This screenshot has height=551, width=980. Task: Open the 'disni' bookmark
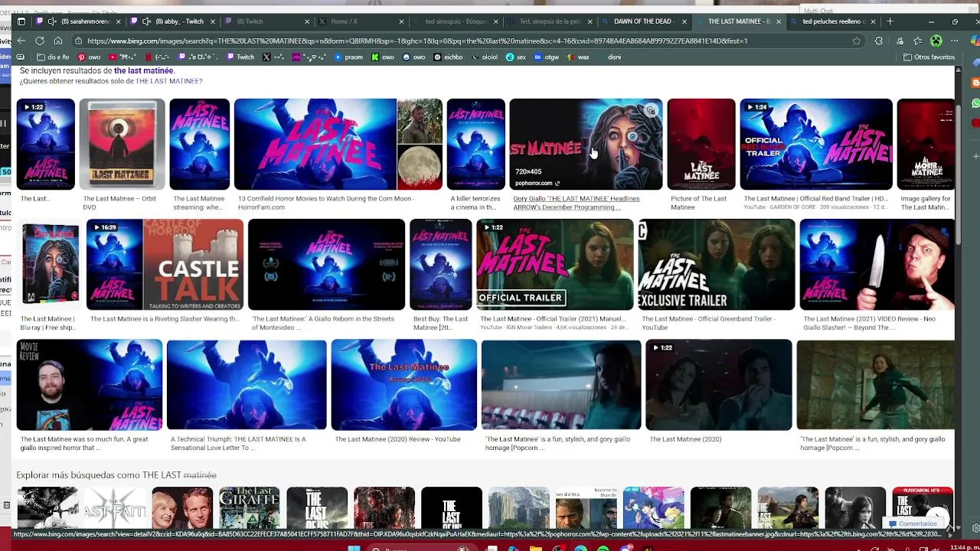pyautogui.click(x=614, y=57)
